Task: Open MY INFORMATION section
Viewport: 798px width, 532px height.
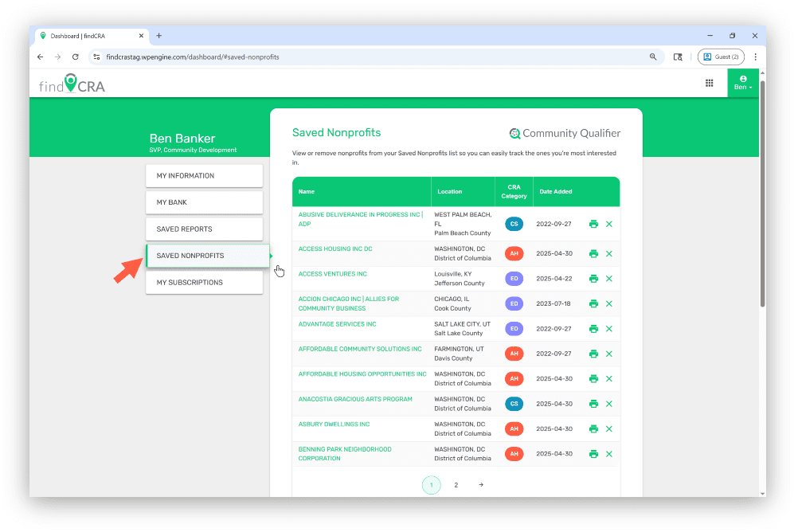Action: pyautogui.click(x=204, y=176)
